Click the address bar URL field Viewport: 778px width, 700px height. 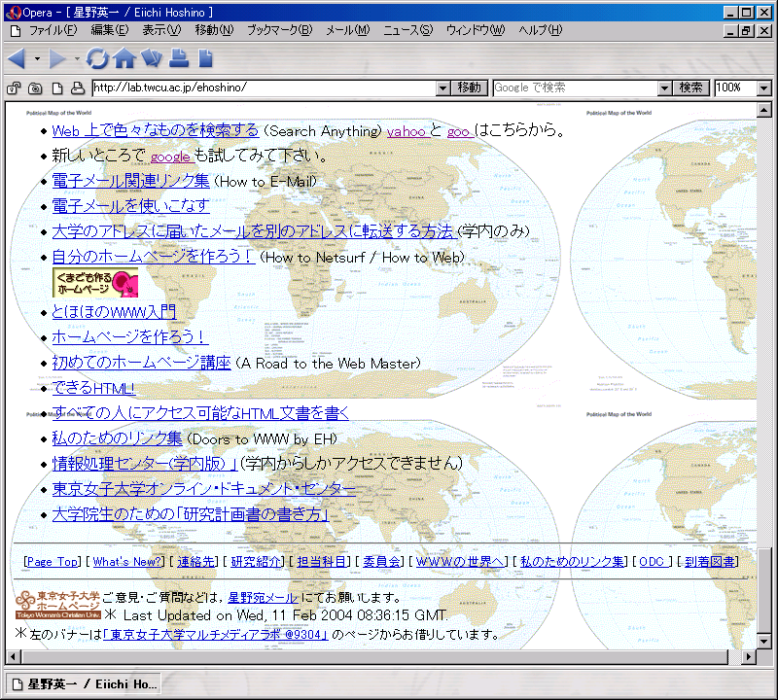(x=265, y=88)
